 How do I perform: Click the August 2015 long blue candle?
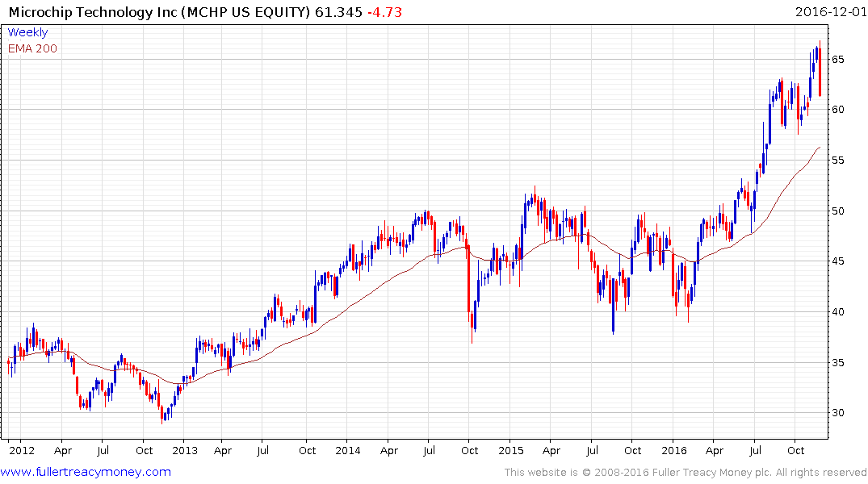tap(614, 306)
